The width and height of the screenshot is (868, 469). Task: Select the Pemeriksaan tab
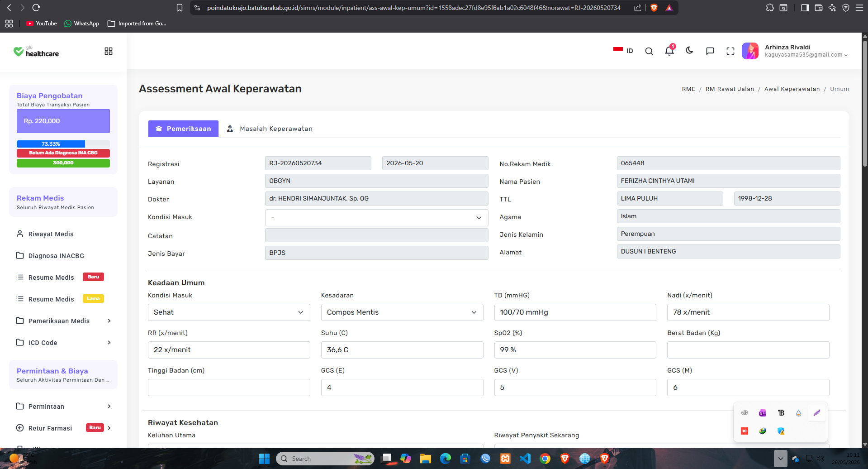click(x=183, y=129)
